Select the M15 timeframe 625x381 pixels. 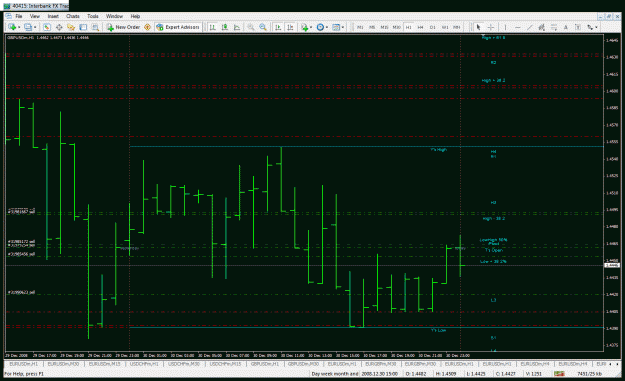tap(384, 27)
